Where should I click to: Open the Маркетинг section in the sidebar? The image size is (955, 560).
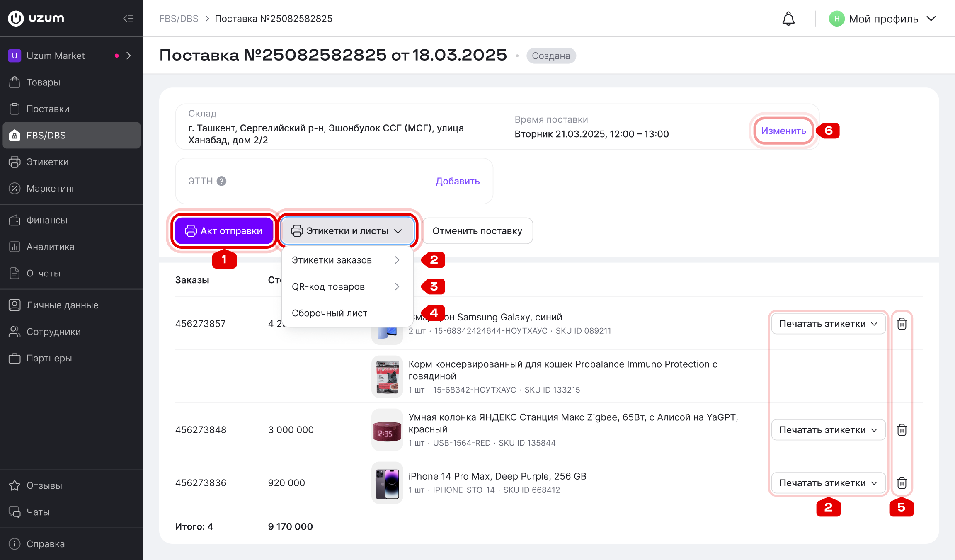point(71,189)
